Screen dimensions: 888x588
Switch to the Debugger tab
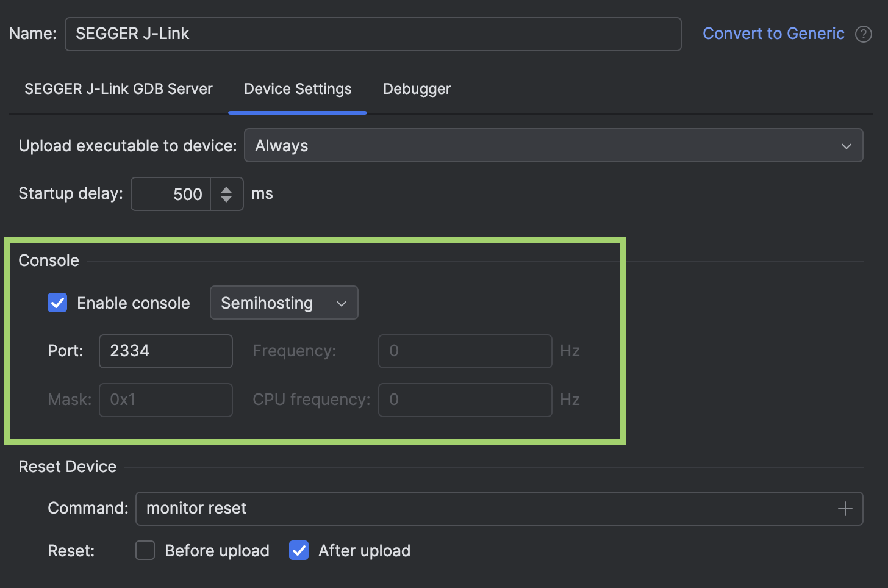[417, 89]
